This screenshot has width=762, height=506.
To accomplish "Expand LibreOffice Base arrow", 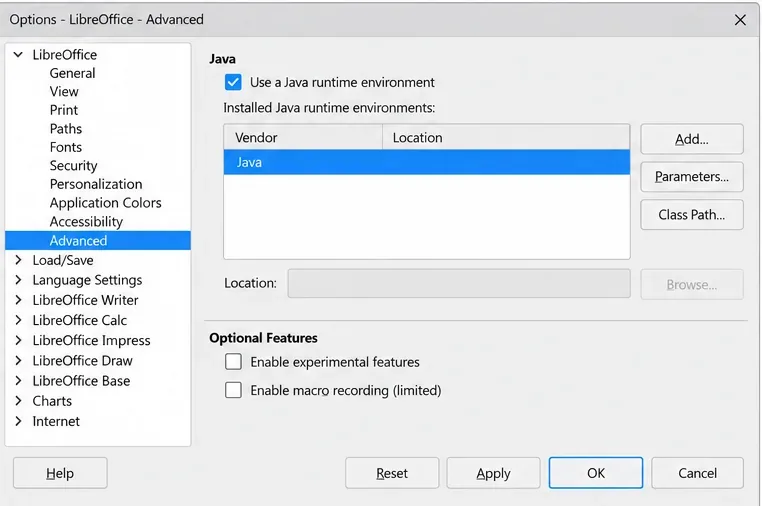I will tap(18, 381).
